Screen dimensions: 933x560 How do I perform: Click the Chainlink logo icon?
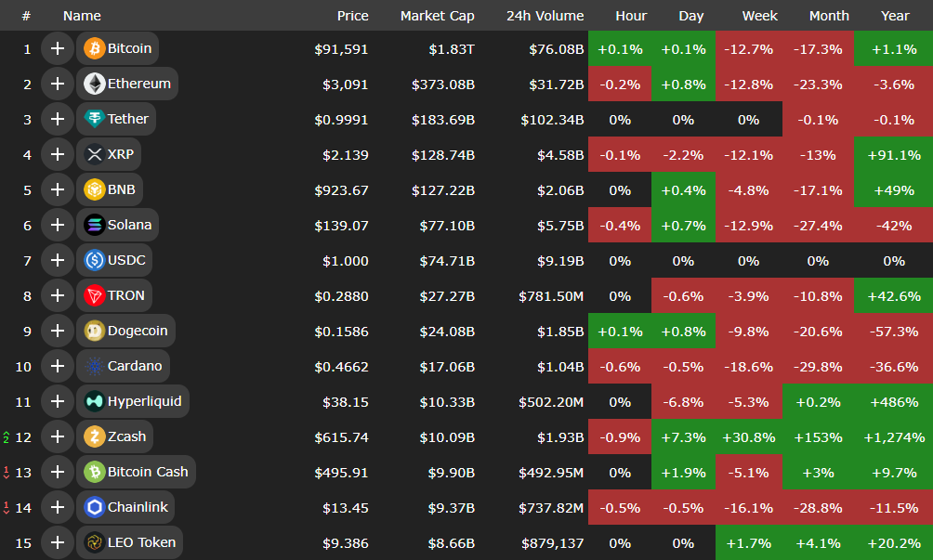pyautogui.click(x=94, y=507)
